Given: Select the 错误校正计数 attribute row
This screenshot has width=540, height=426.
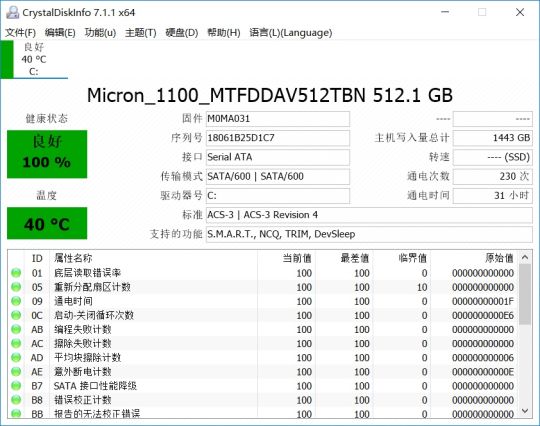Looking at the screenshot, I should (263, 400).
